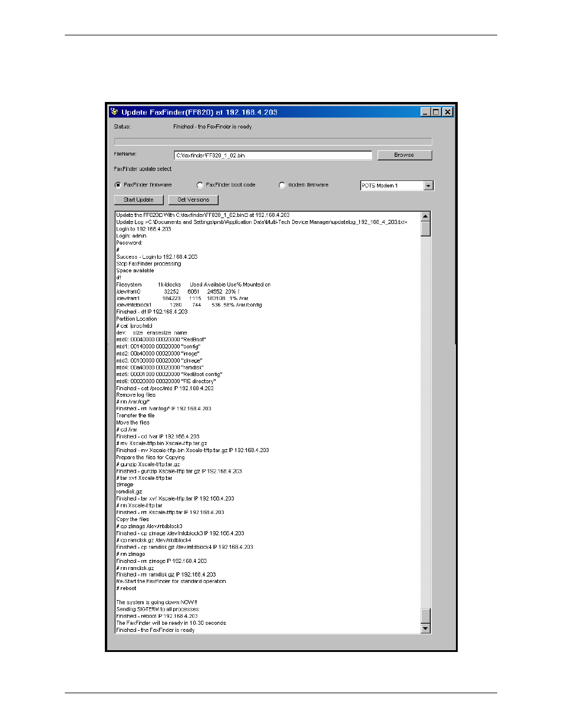Screen dimensions: 562x728
Task: Close the Update FaxFinder window
Action: (448, 112)
